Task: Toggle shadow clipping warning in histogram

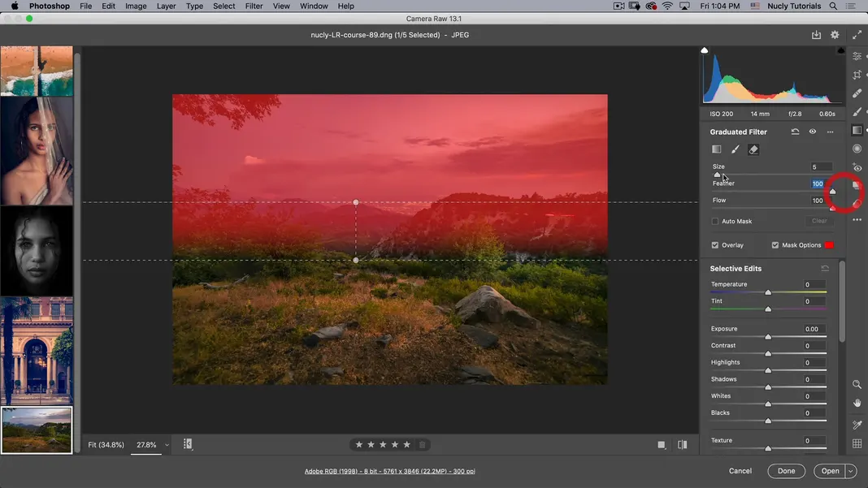Action: tap(704, 50)
